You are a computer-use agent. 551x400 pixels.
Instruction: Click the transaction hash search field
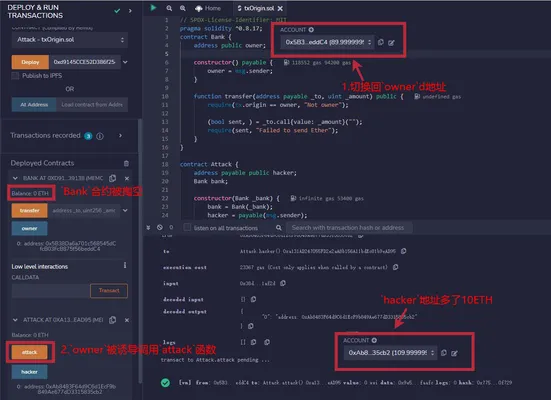[x=350, y=227]
